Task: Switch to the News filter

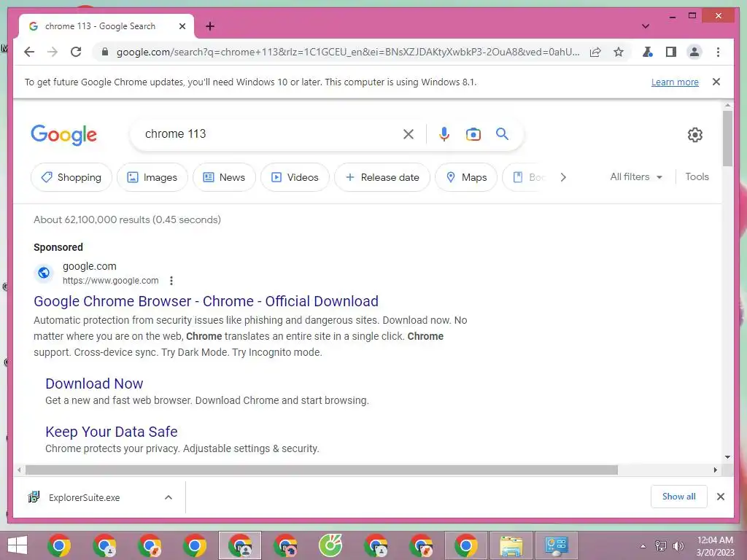Action: tap(225, 177)
